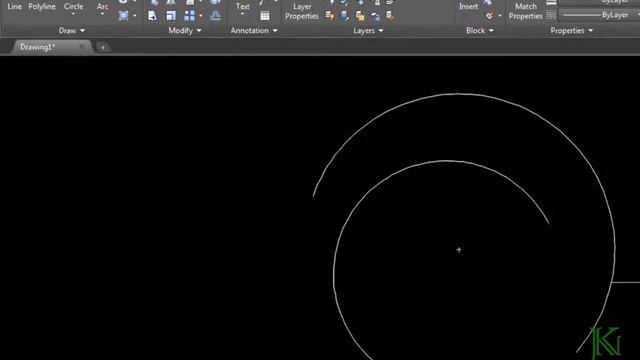
Task: Select the inner circle in the drawing
Action: (445, 161)
